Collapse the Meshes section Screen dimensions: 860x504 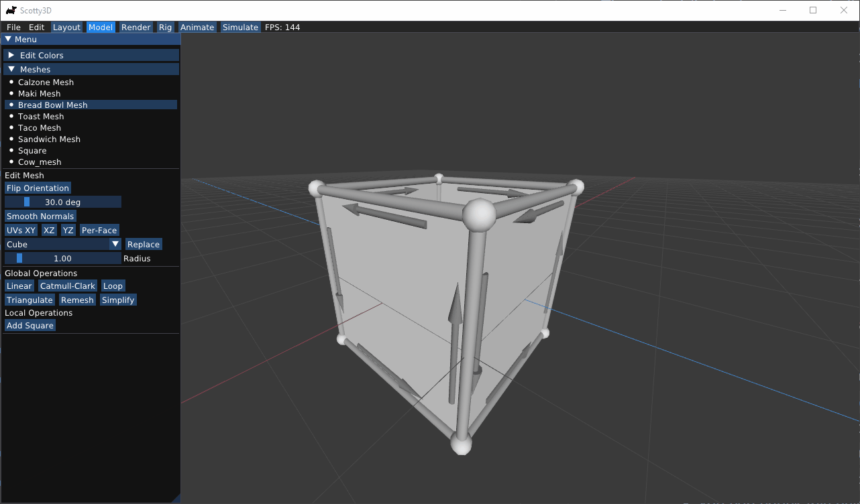[x=91, y=70]
